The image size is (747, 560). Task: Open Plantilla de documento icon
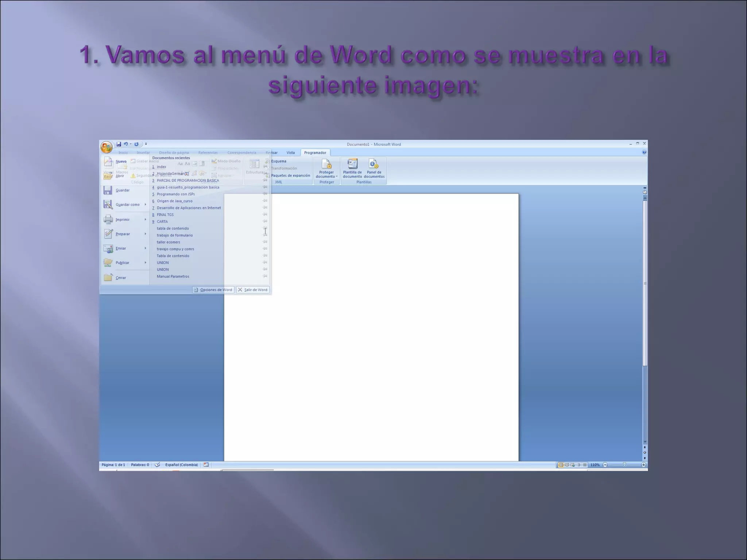352,164
